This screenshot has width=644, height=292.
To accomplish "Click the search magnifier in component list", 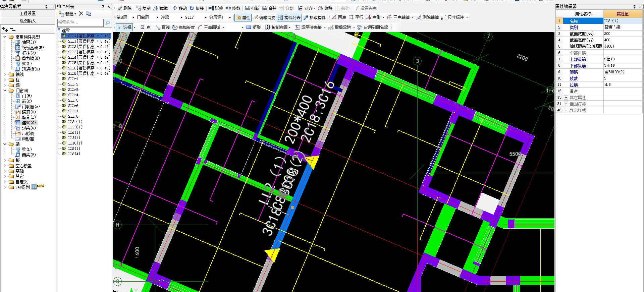I will [108, 22].
